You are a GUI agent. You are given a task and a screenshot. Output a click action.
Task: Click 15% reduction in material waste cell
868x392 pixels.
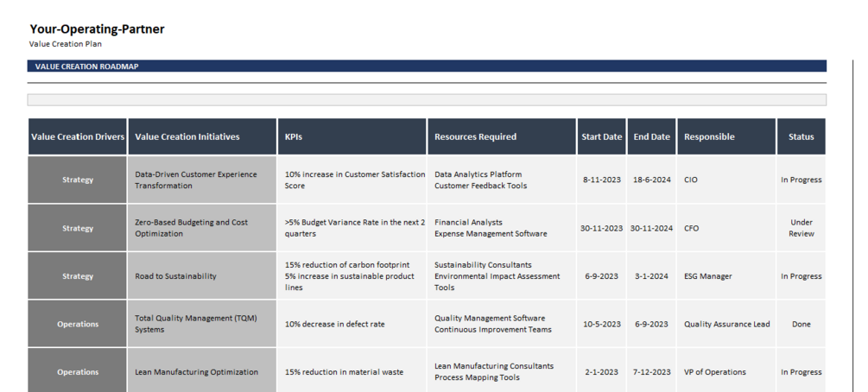[352, 370]
